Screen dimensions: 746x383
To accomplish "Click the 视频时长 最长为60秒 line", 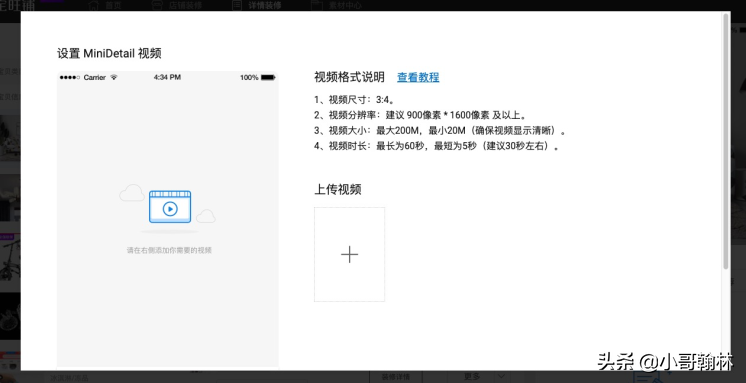I will [x=437, y=146].
